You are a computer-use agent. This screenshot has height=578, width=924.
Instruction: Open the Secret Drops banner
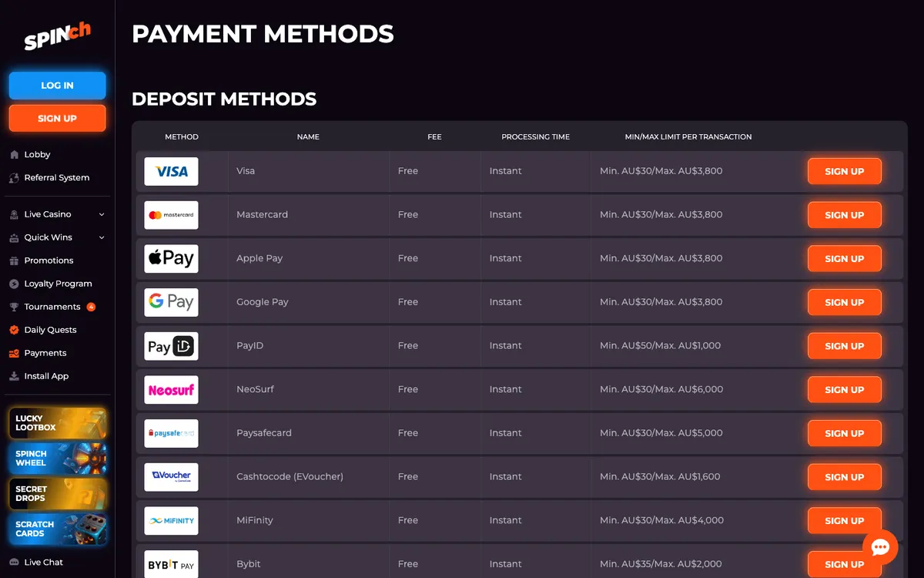tap(58, 494)
